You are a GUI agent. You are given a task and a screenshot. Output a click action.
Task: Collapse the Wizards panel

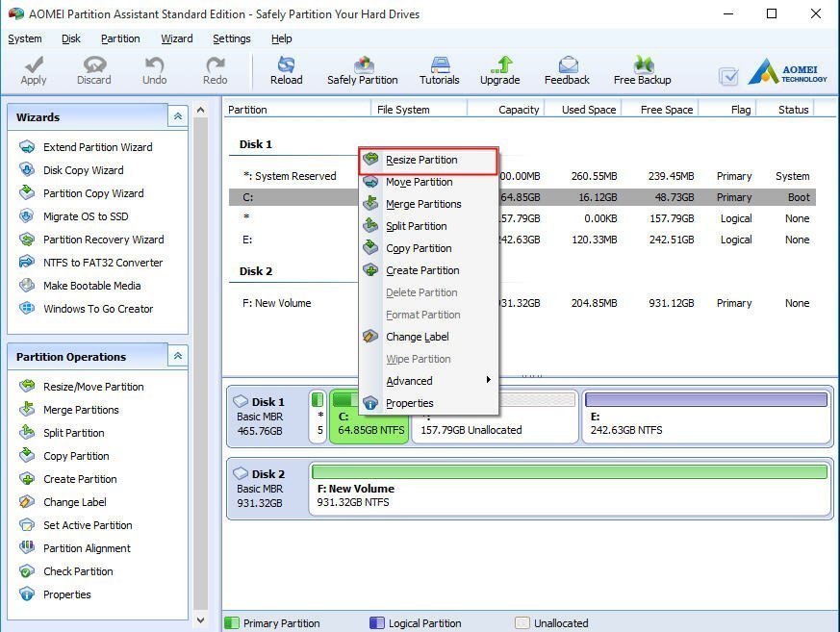pyautogui.click(x=178, y=116)
